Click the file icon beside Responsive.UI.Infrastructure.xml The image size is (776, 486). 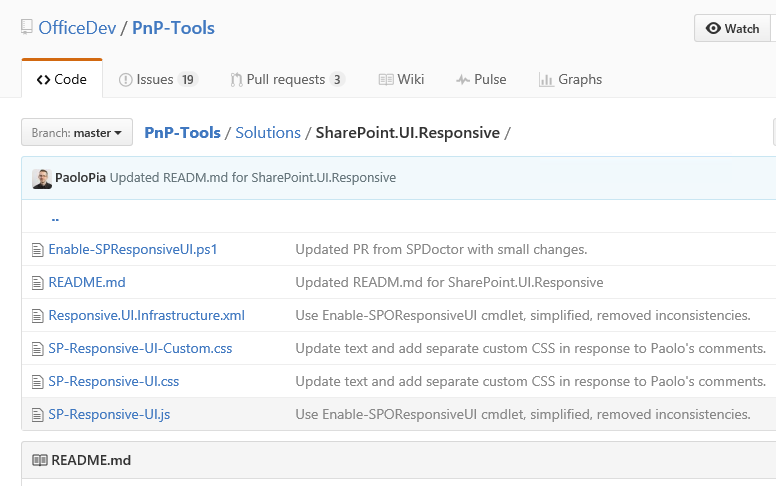point(38,316)
